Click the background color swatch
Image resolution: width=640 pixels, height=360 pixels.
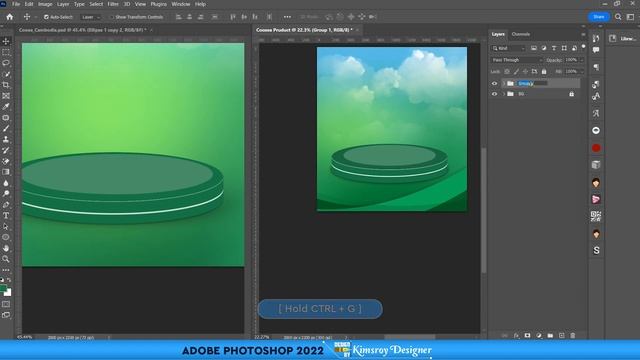pyautogui.click(x=8, y=293)
